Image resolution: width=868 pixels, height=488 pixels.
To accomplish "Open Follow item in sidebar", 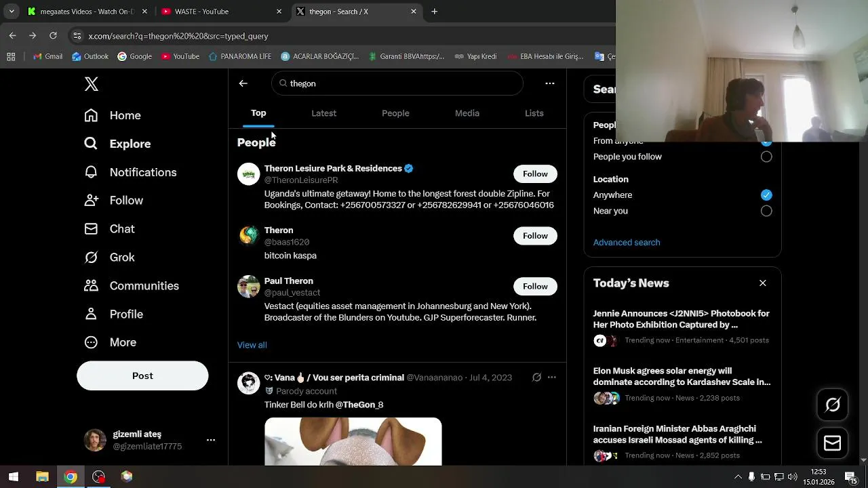I will point(113,201).
